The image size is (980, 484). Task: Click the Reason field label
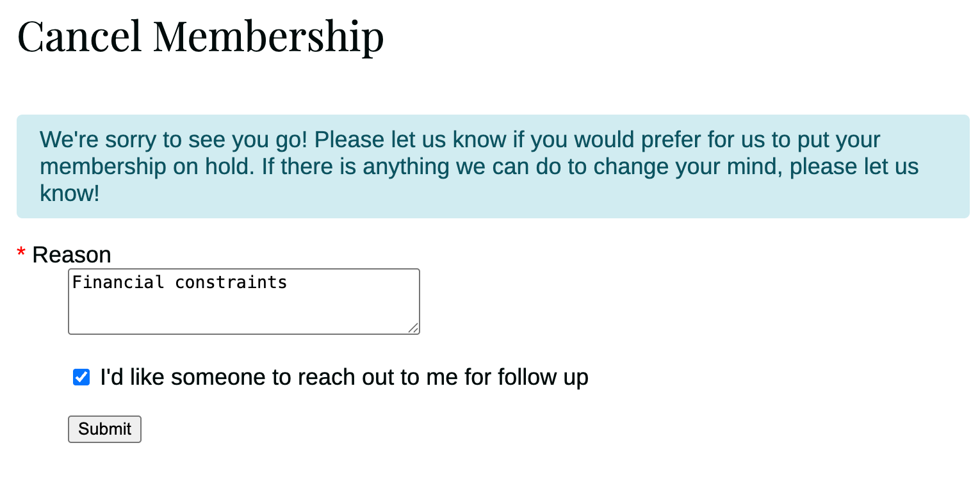71,255
